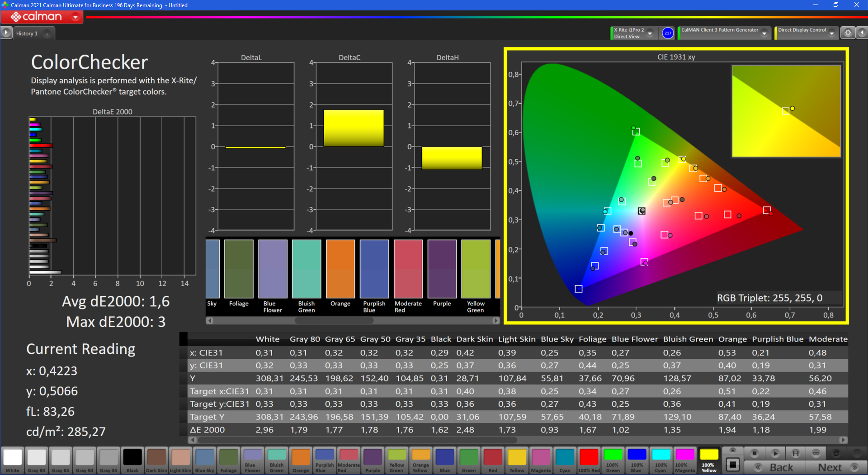Select the Gray 80 patch

click(37, 460)
